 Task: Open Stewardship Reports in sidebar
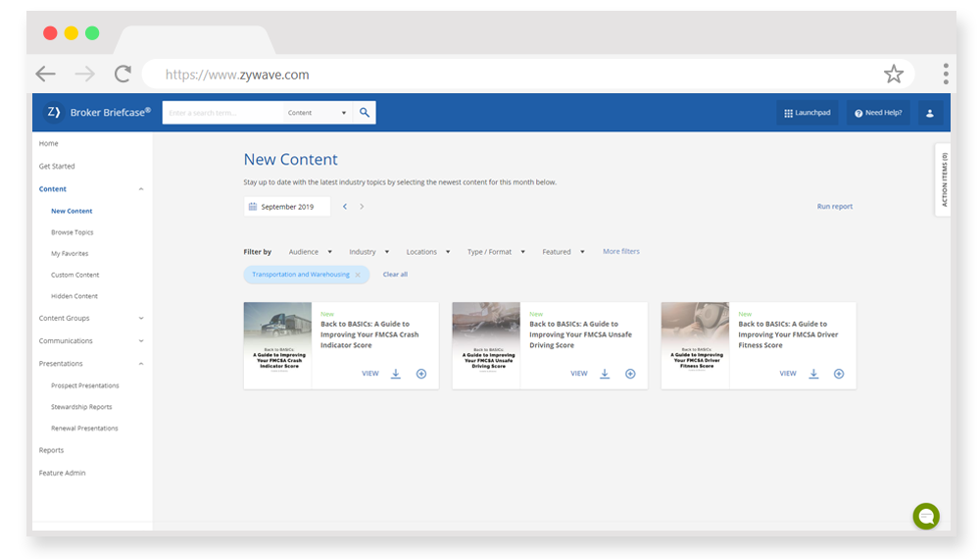tap(81, 407)
